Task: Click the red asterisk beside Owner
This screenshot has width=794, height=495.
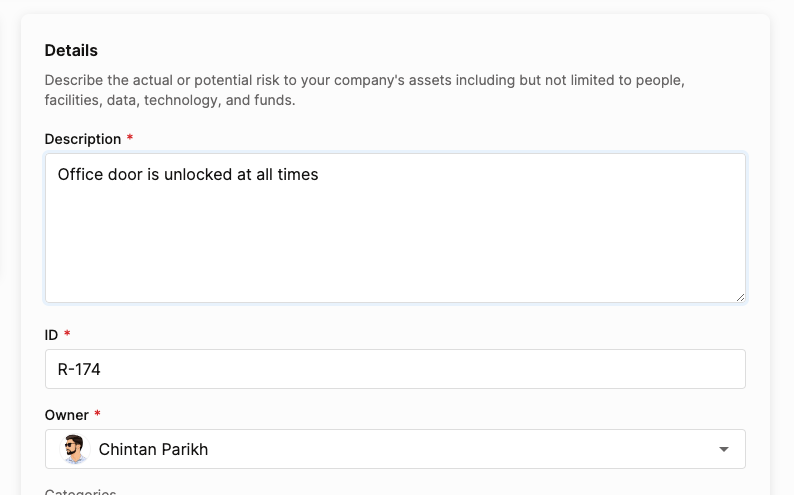Action: (x=97, y=413)
